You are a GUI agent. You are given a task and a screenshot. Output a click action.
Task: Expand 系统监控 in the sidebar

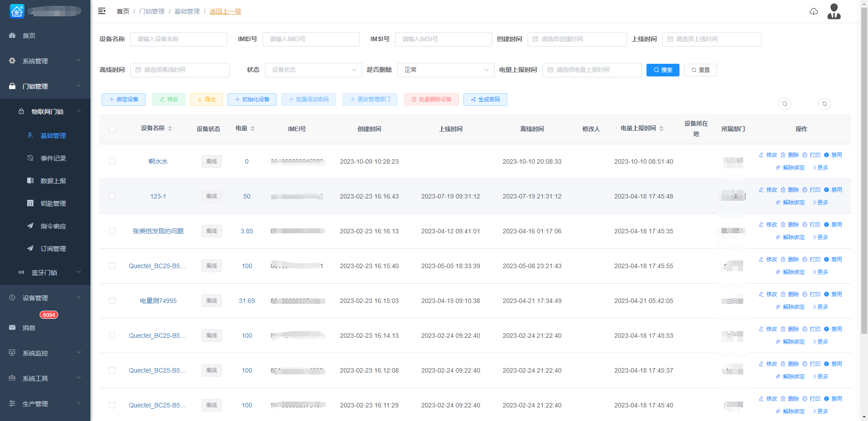[x=45, y=353]
